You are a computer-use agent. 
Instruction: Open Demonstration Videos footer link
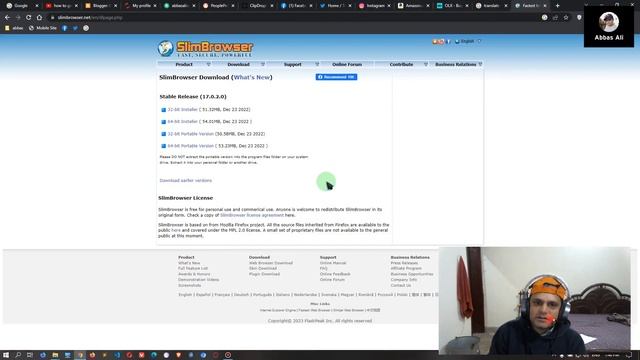(199, 280)
